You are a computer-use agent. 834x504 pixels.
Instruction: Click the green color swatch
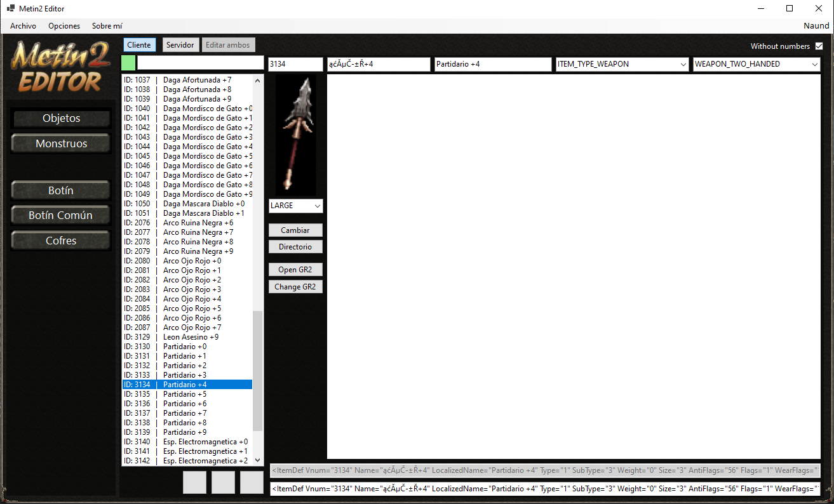click(128, 63)
